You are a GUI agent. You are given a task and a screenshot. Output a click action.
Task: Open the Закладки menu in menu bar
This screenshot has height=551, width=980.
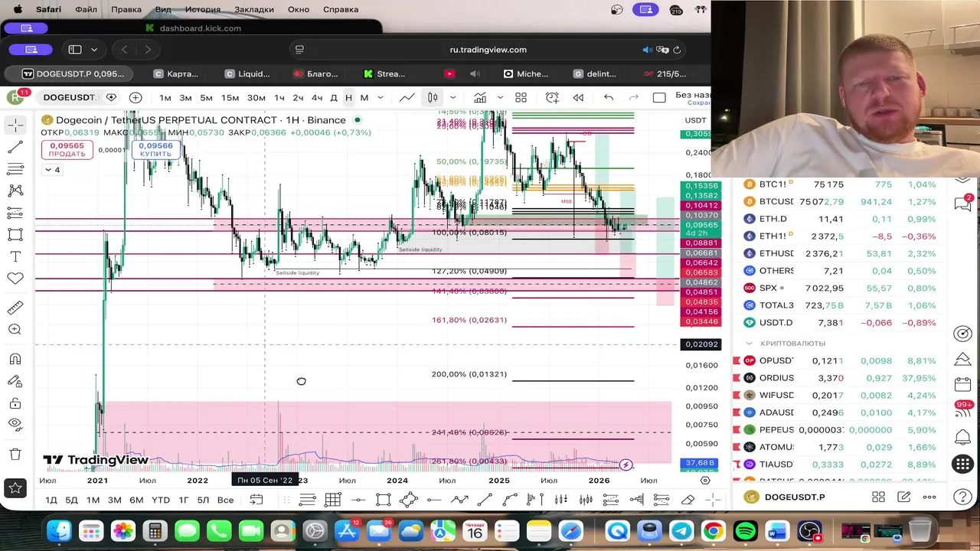coord(254,9)
